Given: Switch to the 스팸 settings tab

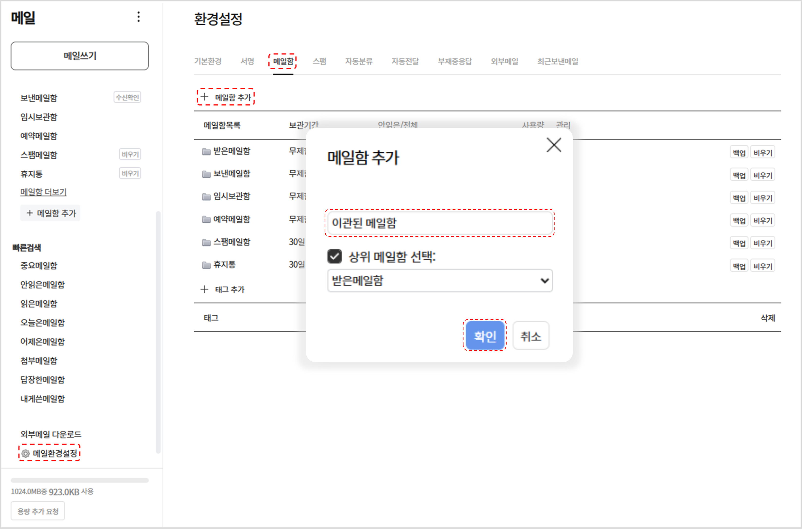Looking at the screenshot, I should (319, 61).
